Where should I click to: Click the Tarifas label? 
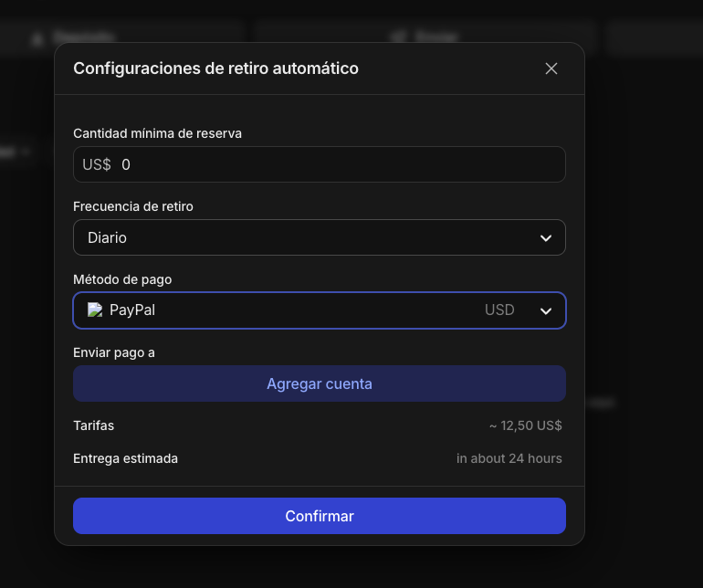coord(94,425)
